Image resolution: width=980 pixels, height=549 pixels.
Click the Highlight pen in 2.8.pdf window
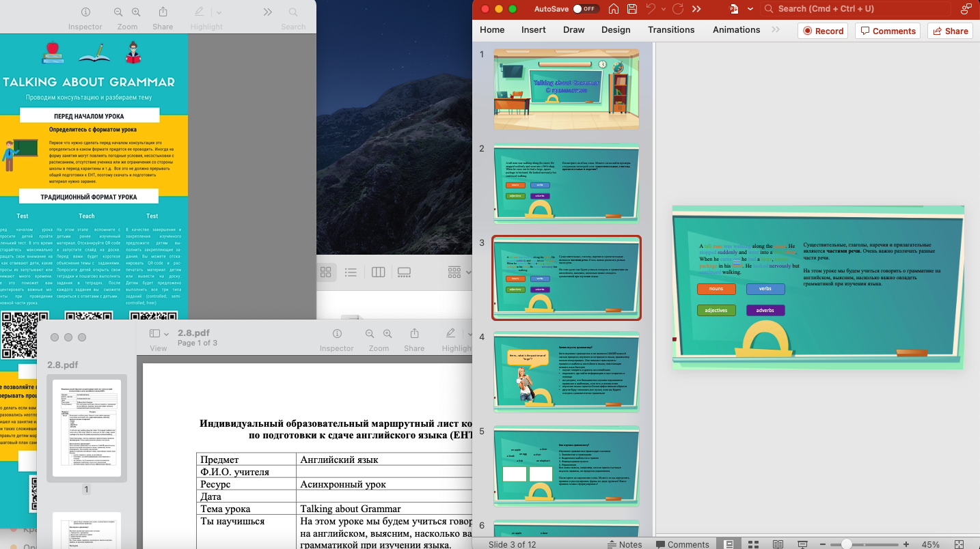(x=451, y=333)
